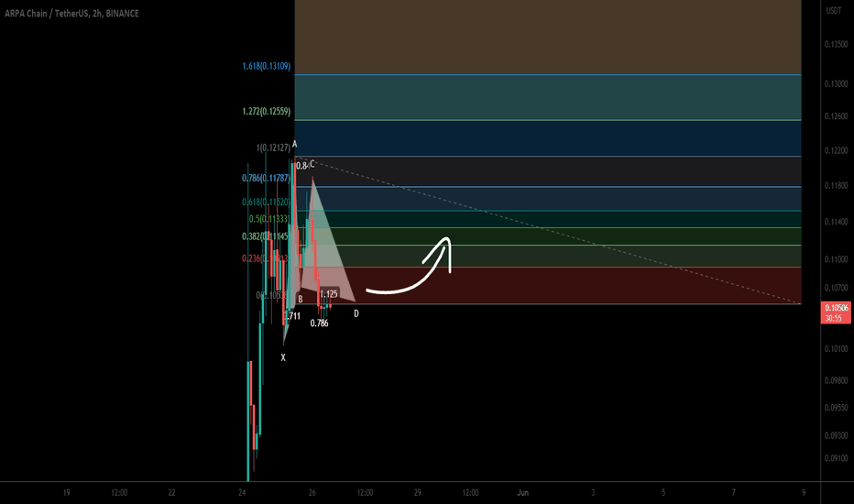Click the 0.382 Fibonacci level label

coord(265,236)
